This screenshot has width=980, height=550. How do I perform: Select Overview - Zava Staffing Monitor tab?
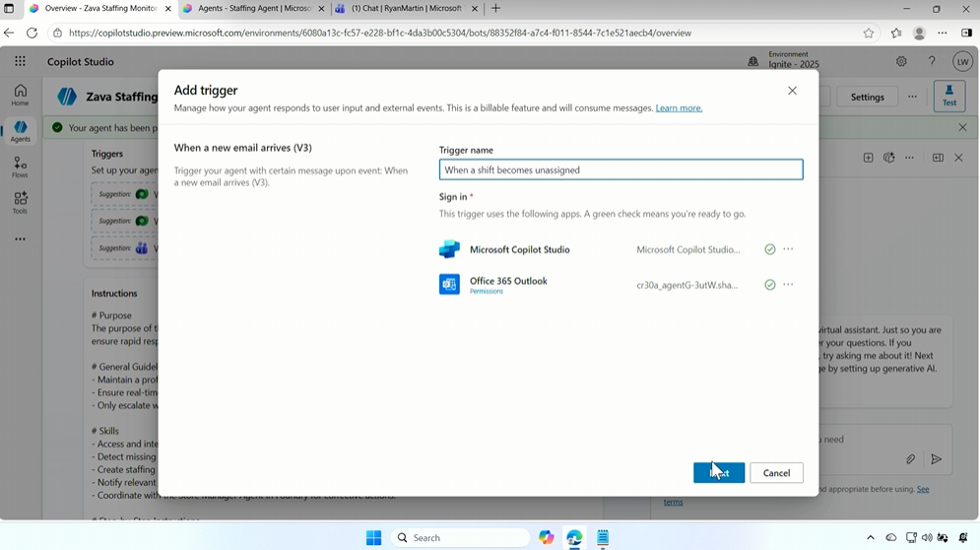tap(100, 9)
